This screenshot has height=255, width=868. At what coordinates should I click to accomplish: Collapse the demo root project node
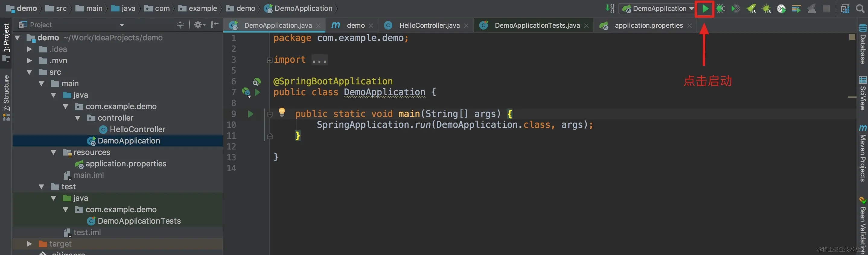point(18,38)
